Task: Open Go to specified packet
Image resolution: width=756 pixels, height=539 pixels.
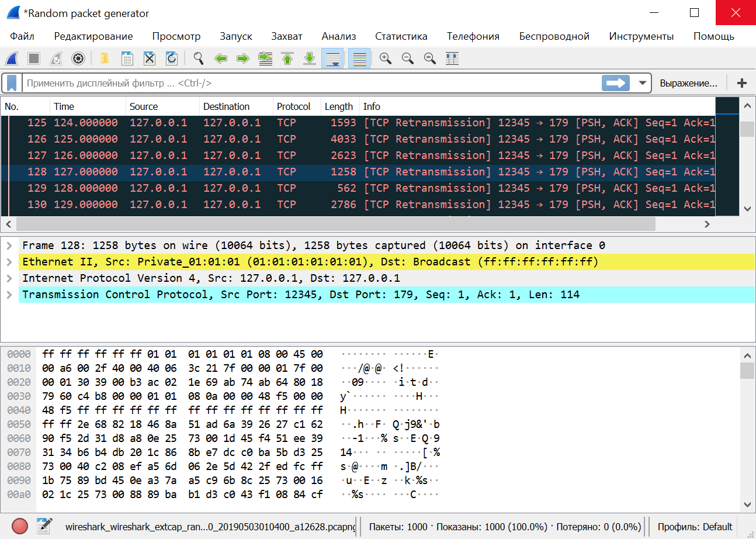Action: point(265,58)
